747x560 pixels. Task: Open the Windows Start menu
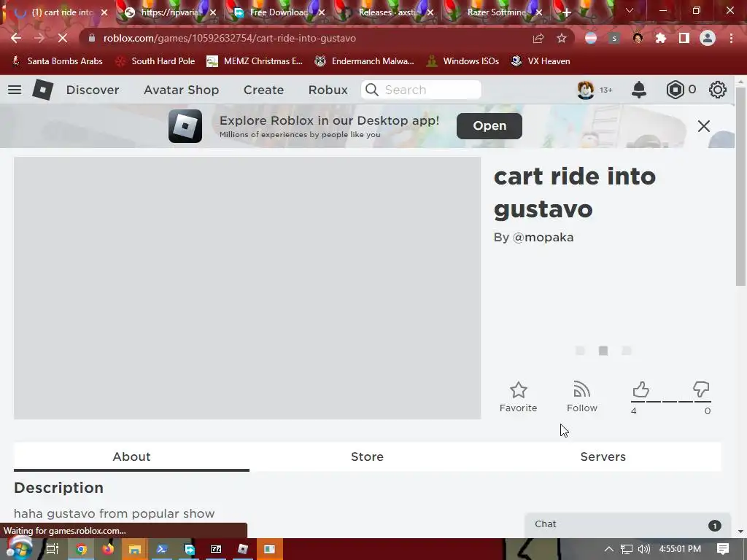[18, 548]
